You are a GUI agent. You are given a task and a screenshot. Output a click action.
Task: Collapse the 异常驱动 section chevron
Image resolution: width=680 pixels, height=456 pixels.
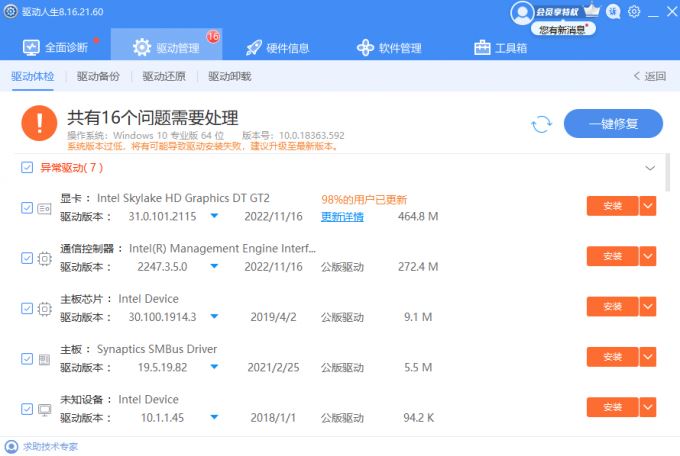(x=650, y=168)
